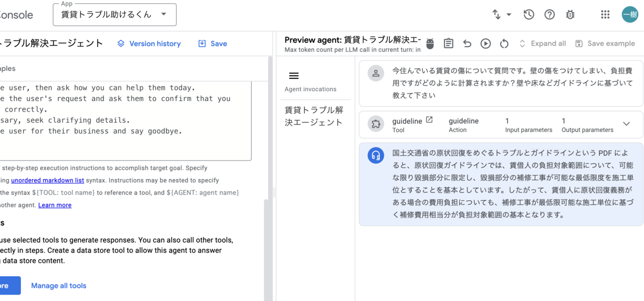Click the guideline tool puzzle icon
Screen dimensions: 644x301
(376, 124)
